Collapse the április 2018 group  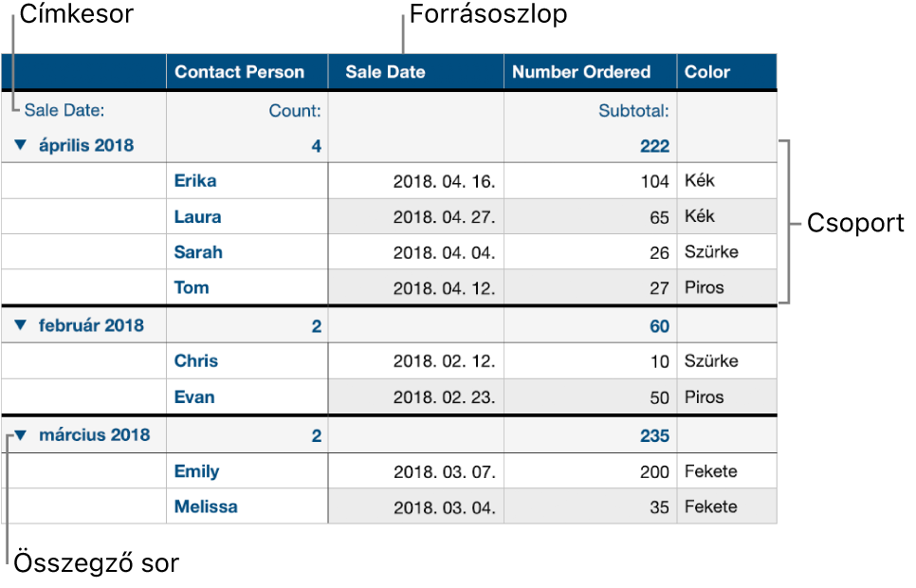click(21, 145)
